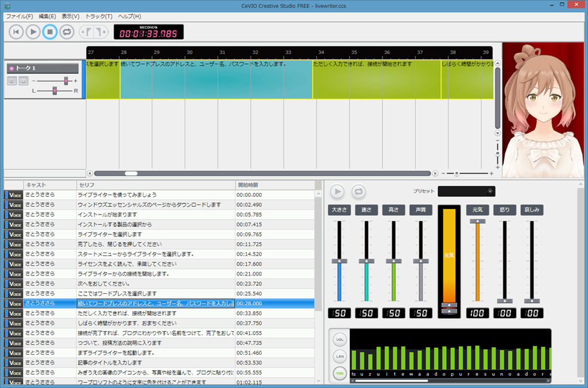Screen dimensions: 588x388
Task: Open the トラック(T) menu
Action: coord(99,16)
